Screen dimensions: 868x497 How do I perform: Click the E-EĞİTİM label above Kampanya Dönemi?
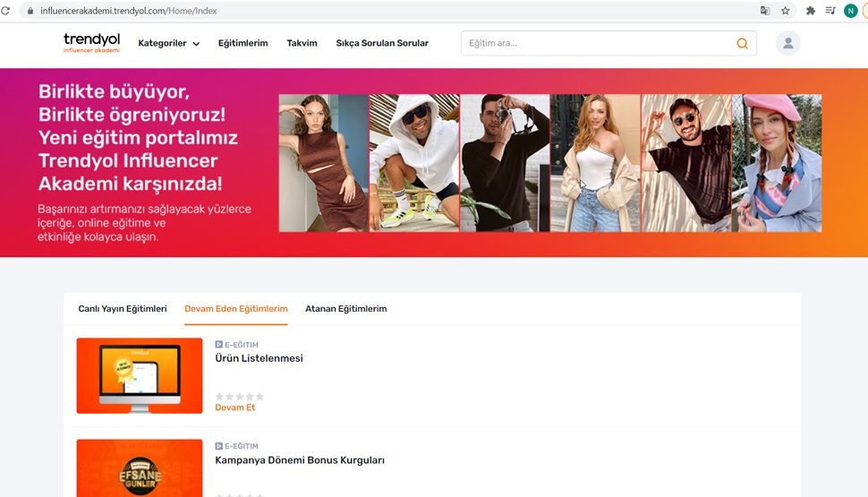point(236,446)
